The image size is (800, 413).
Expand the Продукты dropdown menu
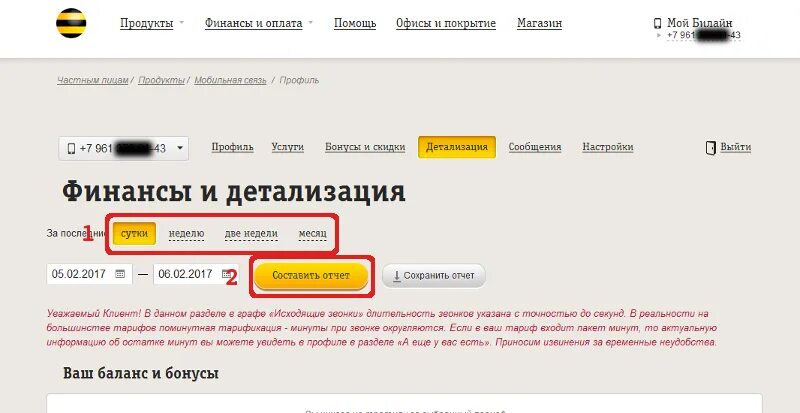152,23
